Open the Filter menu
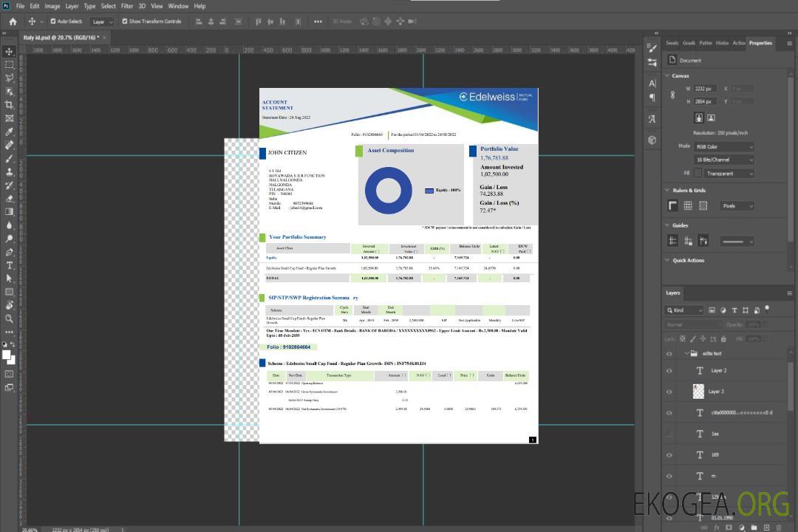798x532 pixels. (127, 6)
